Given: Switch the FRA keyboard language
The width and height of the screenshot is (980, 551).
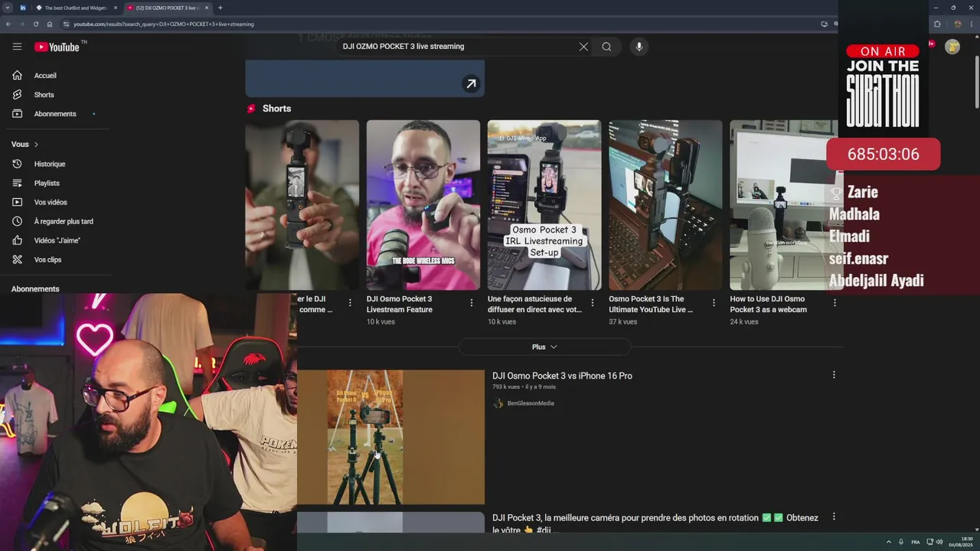Looking at the screenshot, I should click(916, 542).
